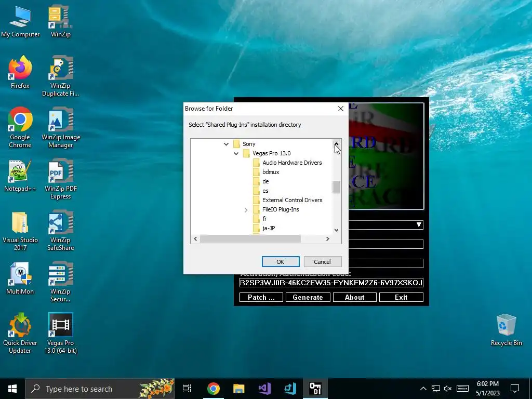Viewport: 532px width, 399px height.
Task: Click the folder tree scroll-up arrow
Action: [336, 144]
